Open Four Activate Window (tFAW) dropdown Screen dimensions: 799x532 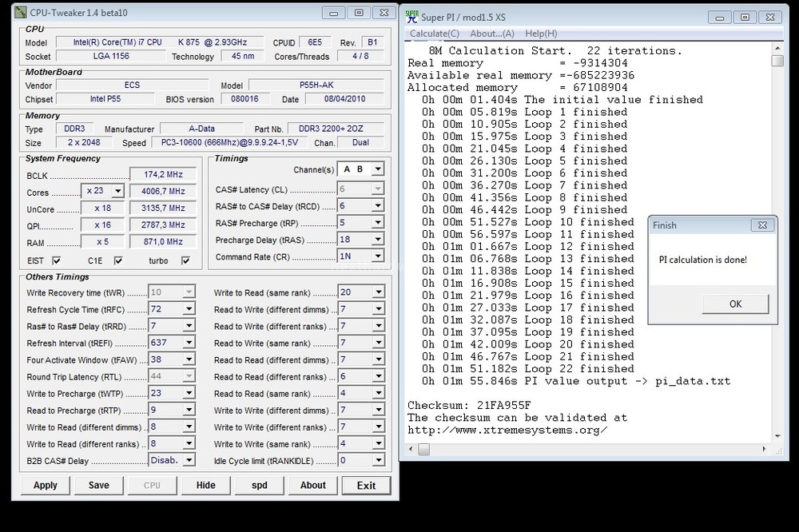(x=189, y=359)
